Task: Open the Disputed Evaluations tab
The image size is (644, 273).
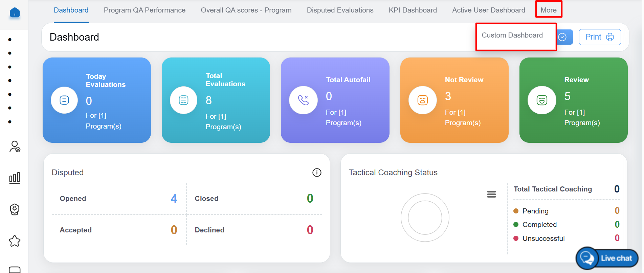Action: [340, 10]
